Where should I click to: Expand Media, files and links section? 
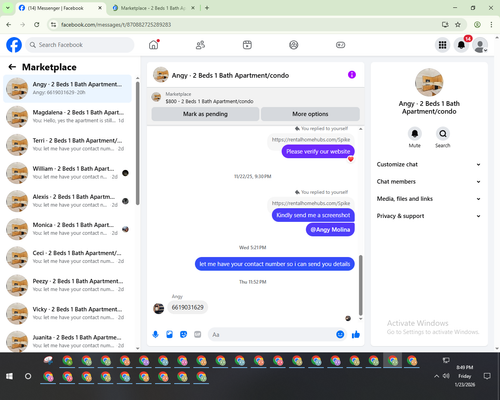coord(429,199)
